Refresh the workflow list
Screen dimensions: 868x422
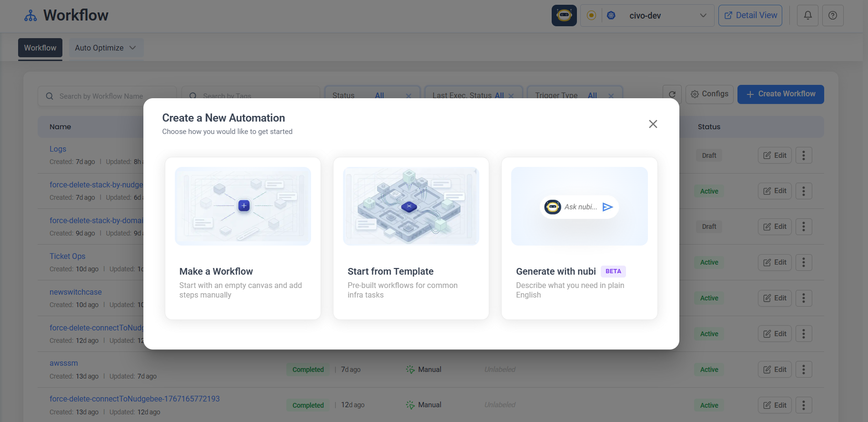click(x=672, y=94)
